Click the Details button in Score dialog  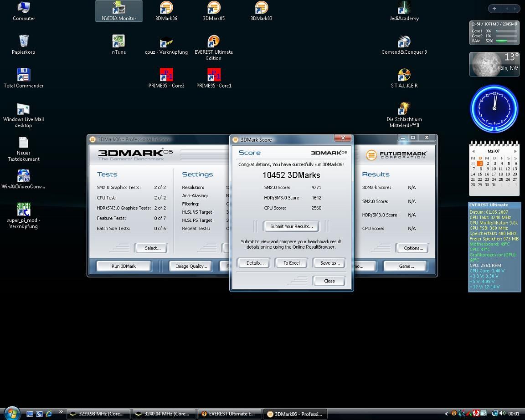coord(255,263)
